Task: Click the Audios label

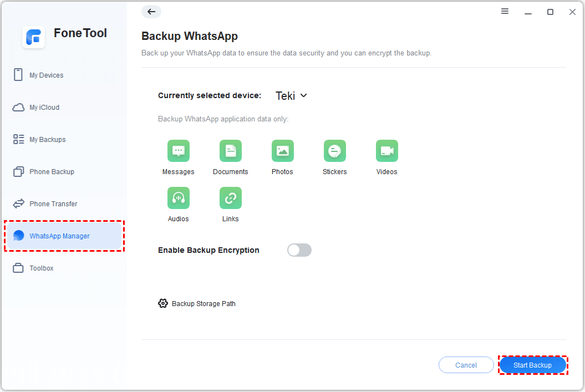Action: point(179,219)
